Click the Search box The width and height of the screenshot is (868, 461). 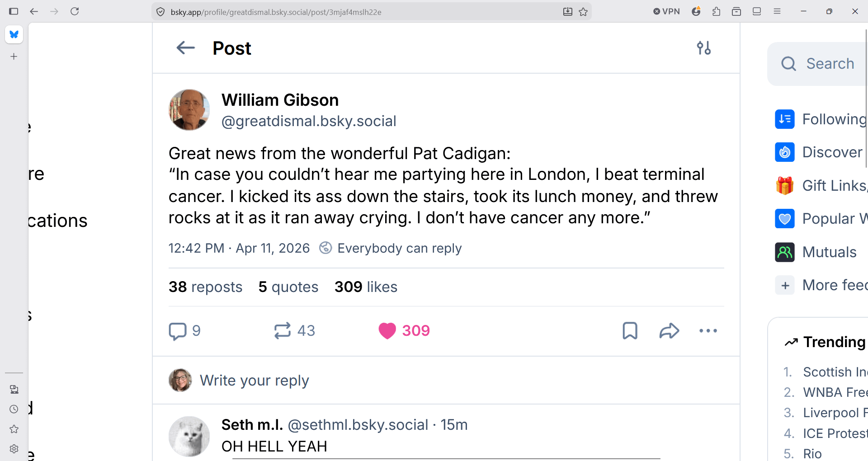point(830,64)
